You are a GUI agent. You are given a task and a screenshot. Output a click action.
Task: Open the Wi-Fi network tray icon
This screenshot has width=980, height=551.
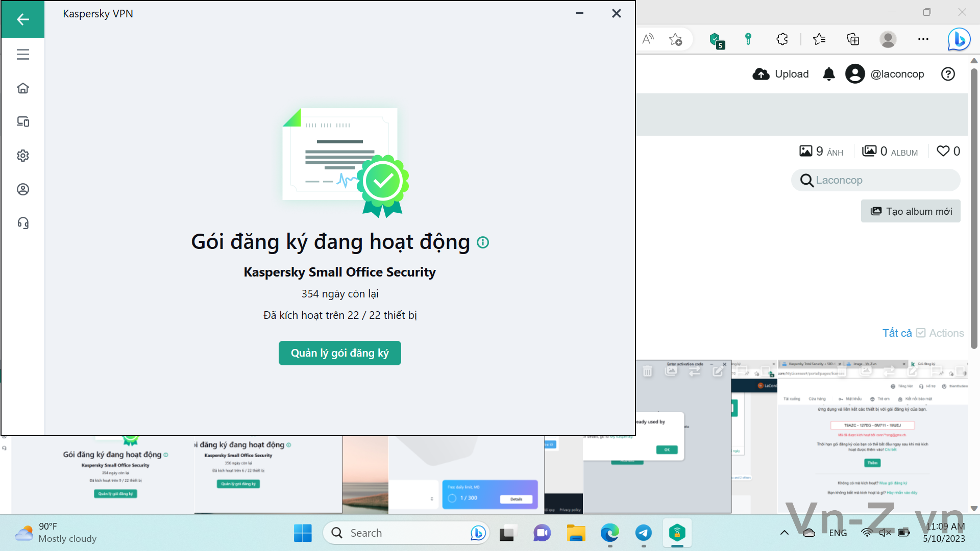click(x=866, y=533)
